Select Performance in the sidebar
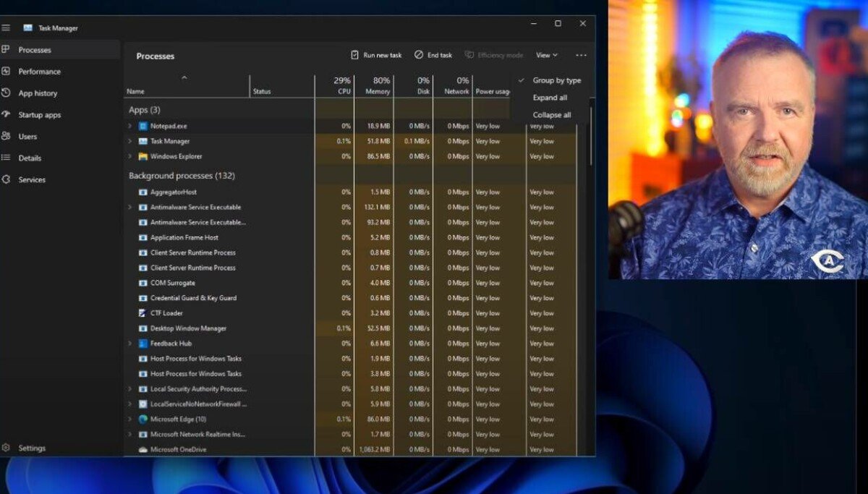868x494 pixels. point(40,72)
